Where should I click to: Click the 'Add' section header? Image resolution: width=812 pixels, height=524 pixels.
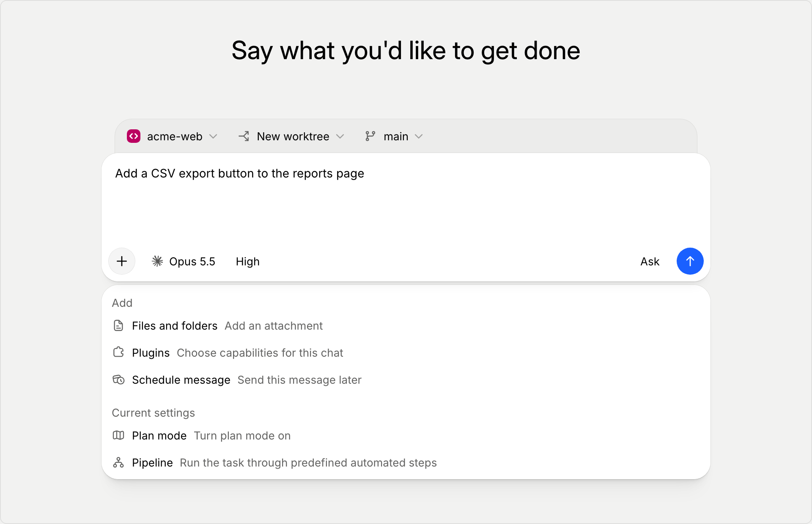pyautogui.click(x=122, y=303)
